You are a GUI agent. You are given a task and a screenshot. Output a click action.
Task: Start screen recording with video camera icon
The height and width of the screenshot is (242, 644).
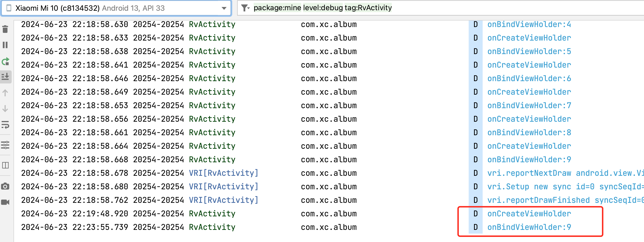(5, 202)
